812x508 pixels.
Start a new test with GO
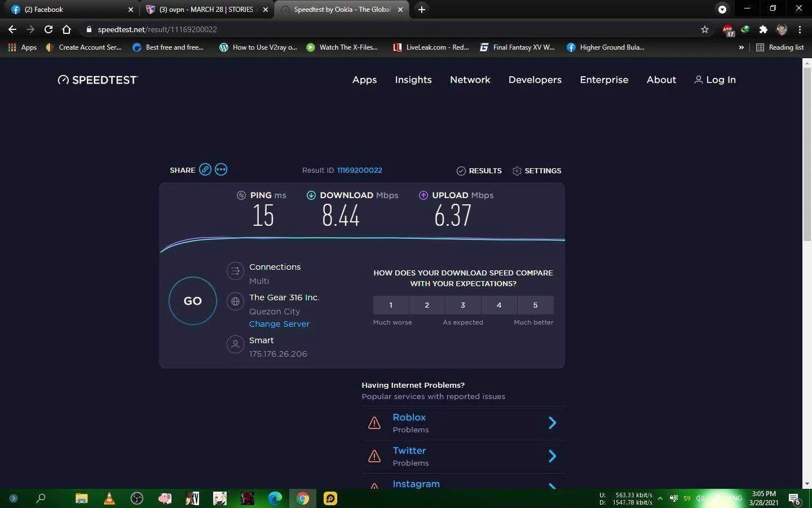coord(193,301)
